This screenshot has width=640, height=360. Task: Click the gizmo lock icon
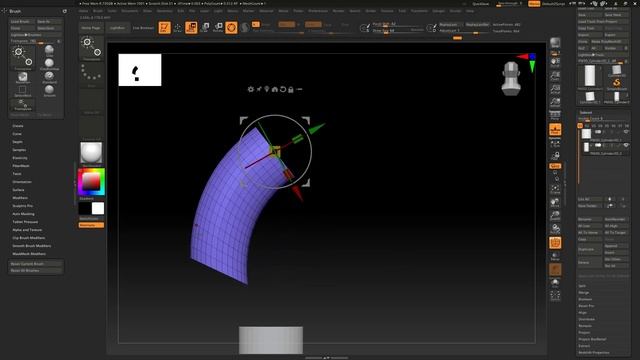291,89
